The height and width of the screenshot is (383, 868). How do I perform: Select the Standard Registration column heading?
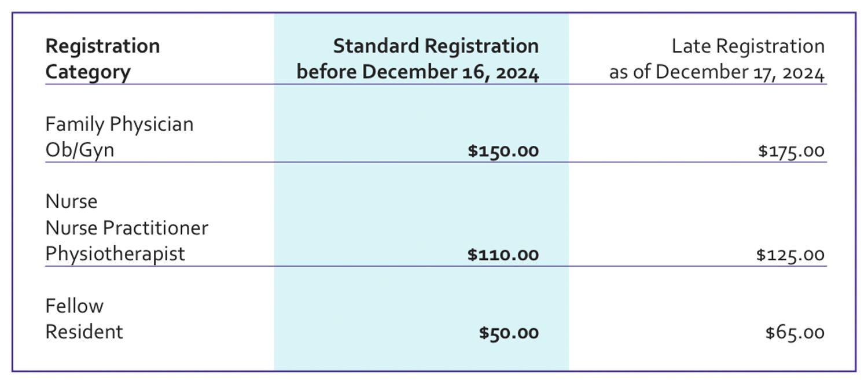(x=436, y=46)
